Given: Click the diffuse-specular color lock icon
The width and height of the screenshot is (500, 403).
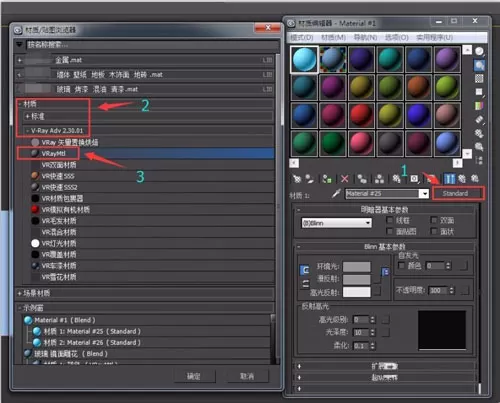Looking at the screenshot, I should tap(305, 284).
